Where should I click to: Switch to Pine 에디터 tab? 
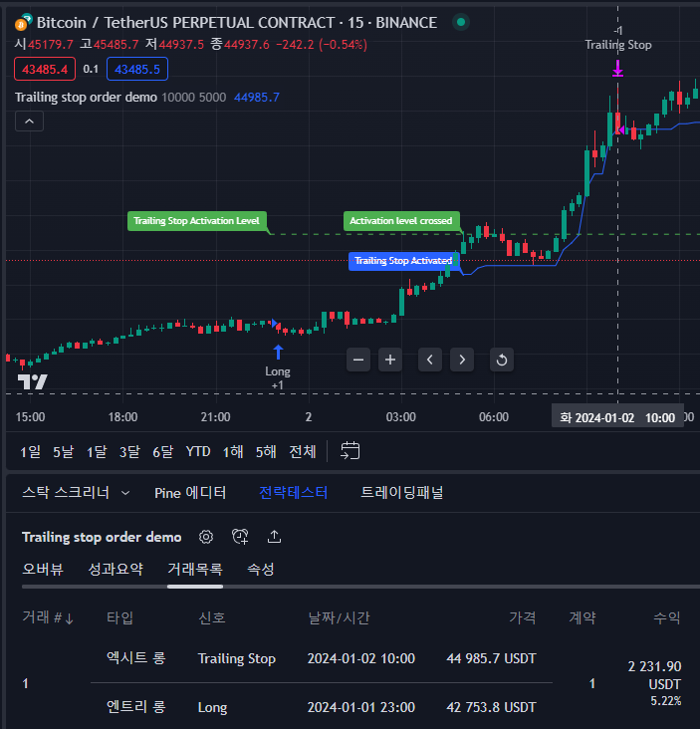[190, 492]
